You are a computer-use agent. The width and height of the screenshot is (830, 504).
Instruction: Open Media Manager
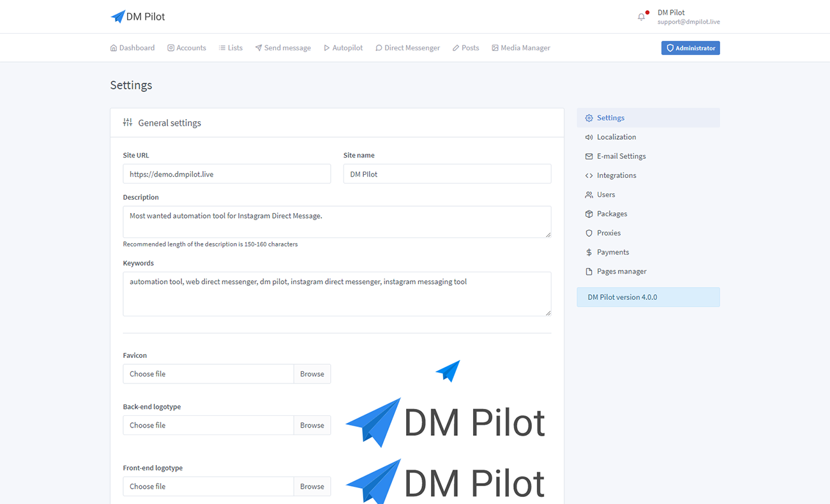point(520,48)
